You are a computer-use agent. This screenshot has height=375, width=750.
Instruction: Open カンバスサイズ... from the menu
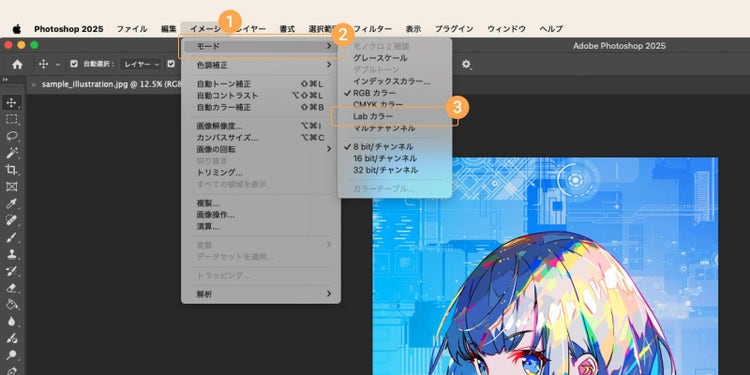tap(261, 138)
